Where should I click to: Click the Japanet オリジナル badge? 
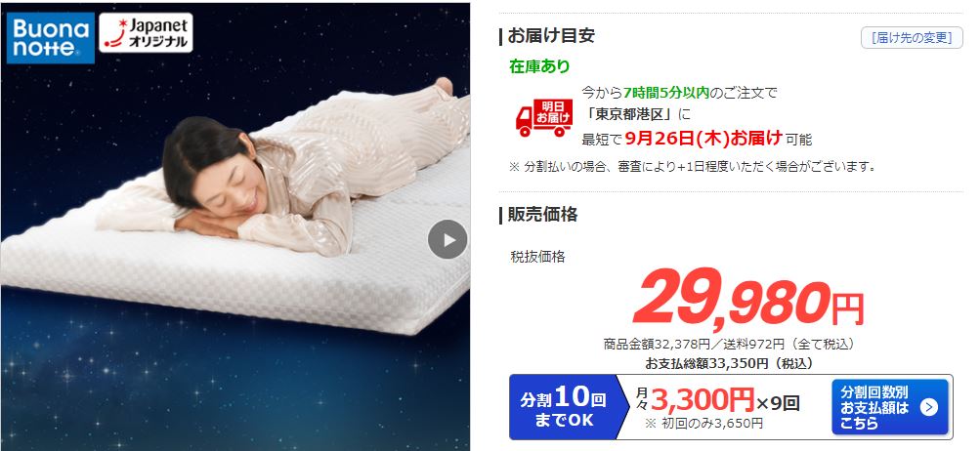pyautogui.click(x=146, y=32)
